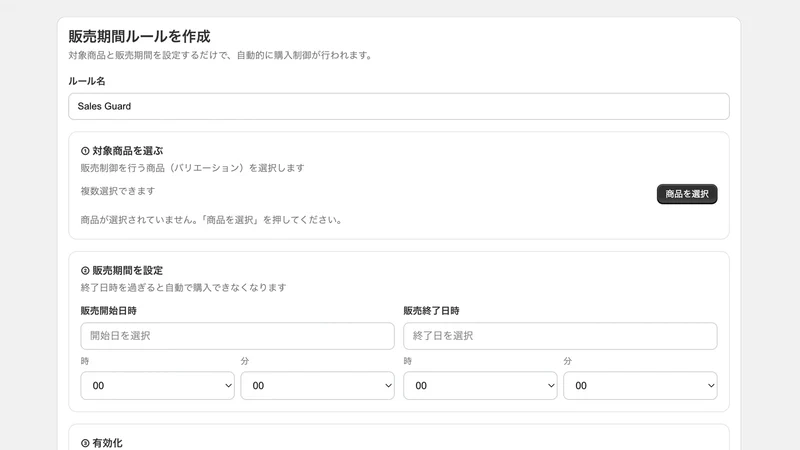This screenshot has height=450, width=800.
Task: Click the ルール名 label
Action: [x=87, y=81]
